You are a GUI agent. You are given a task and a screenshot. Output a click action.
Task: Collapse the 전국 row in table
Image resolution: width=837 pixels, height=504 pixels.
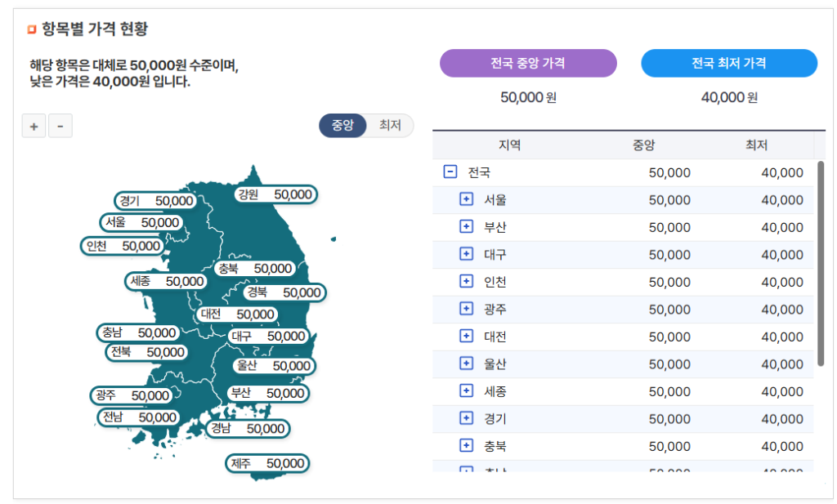tap(450, 172)
